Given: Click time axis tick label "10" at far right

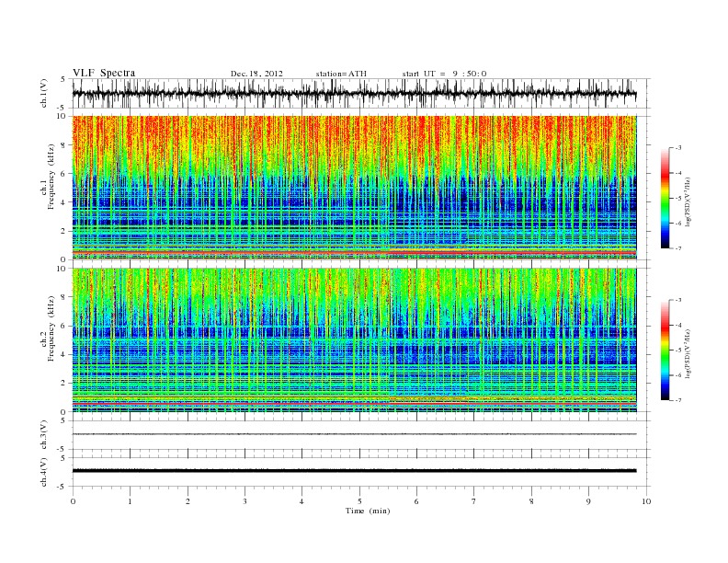Looking at the screenshot, I should tap(646, 501).
